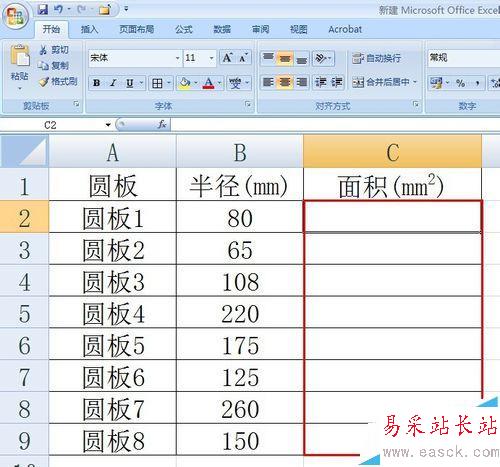Open font group dialog launcher
The image size is (500, 467).
pyautogui.click(x=248, y=104)
